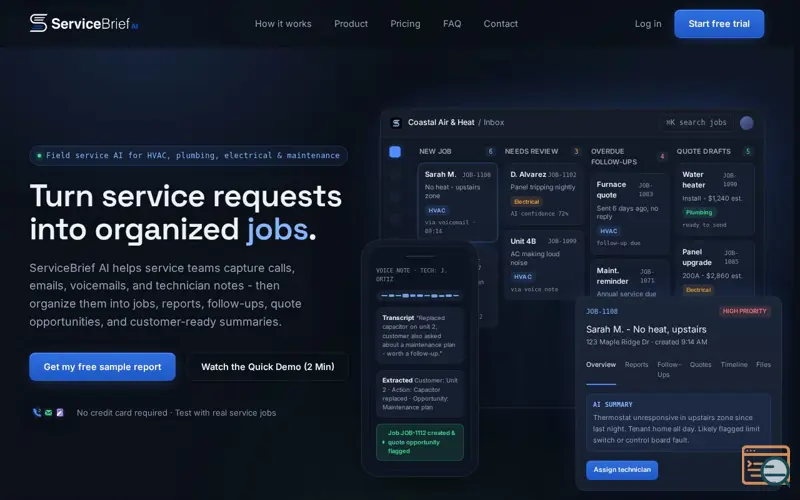The width and height of the screenshot is (800, 500).
Task: Click the Log in link
Action: coord(648,24)
